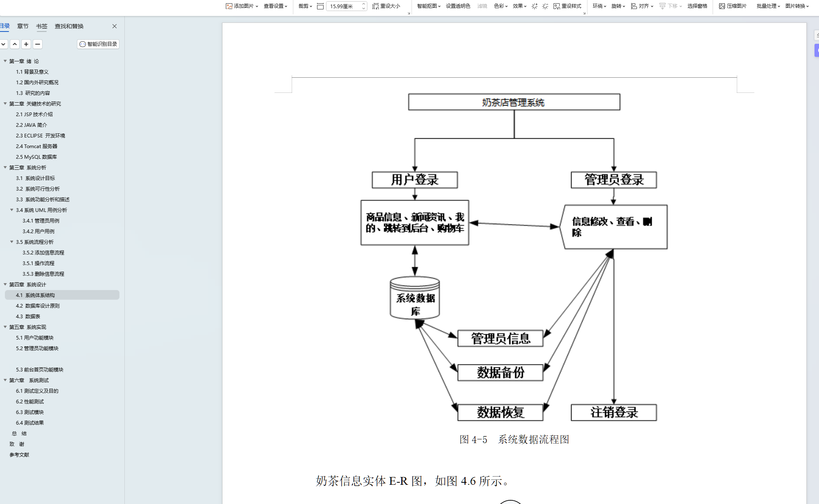The image size is (819, 504).
Task: Click the height icon beside size field
Action: tap(320, 6)
